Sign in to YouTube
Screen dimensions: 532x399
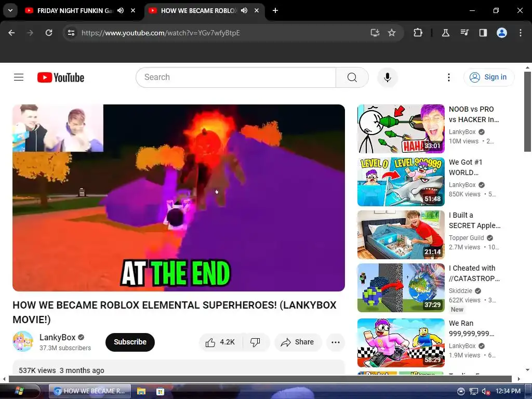click(489, 77)
